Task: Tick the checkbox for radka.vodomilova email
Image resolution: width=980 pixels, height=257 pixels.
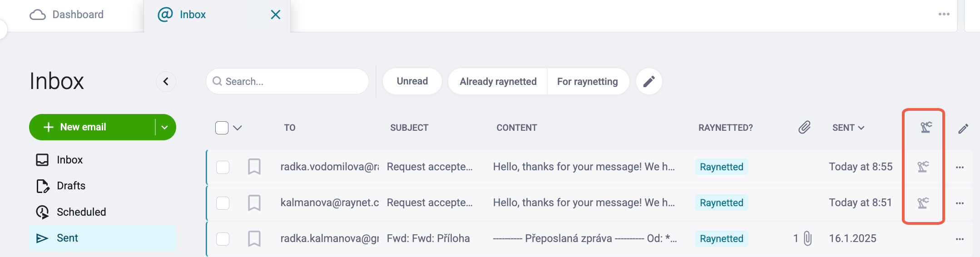Action: (223, 167)
